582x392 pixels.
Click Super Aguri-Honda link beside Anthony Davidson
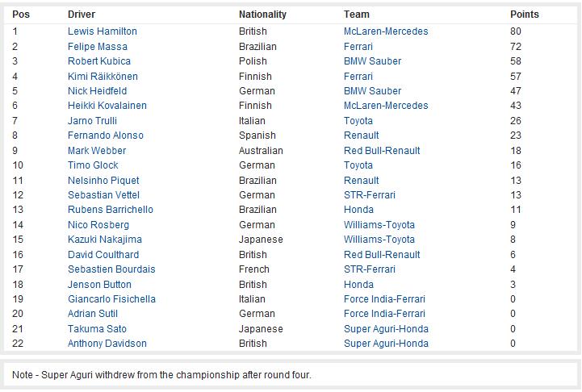[386, 344]
